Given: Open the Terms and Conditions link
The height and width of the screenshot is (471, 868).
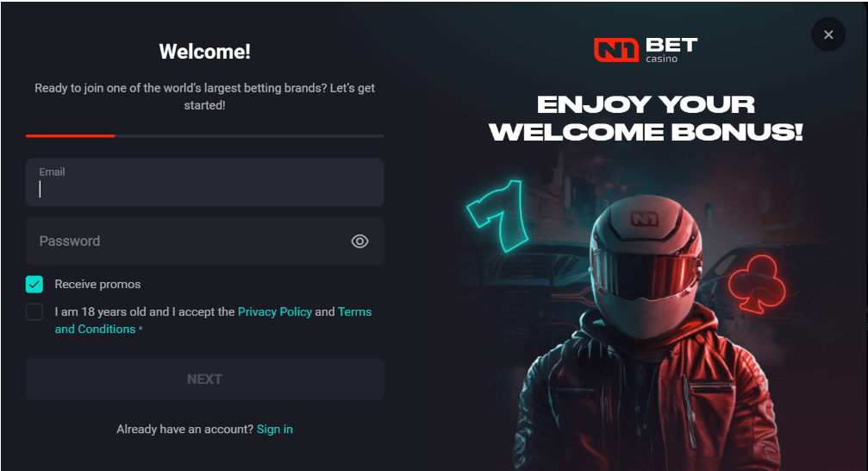Looking at the screenshot, I should tap(213, 320).
